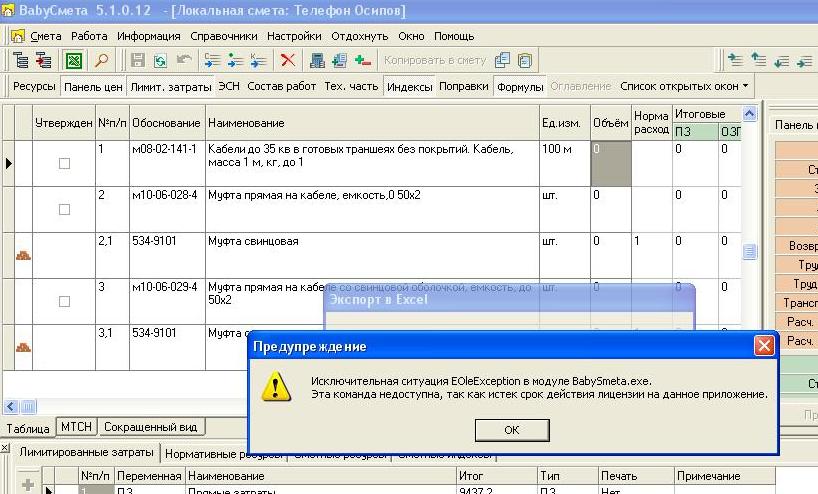
Task: Click the estimate tree structure icon
Action: 21,61
